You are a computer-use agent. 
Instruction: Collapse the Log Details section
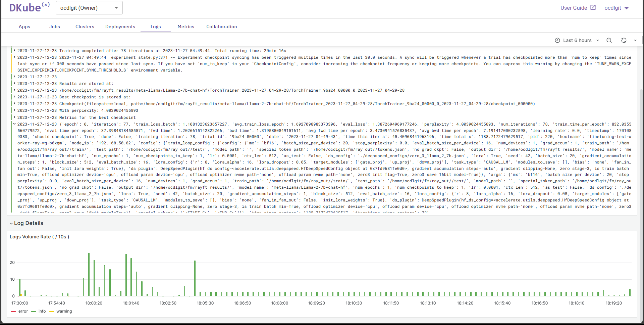(x=11, y=223)
